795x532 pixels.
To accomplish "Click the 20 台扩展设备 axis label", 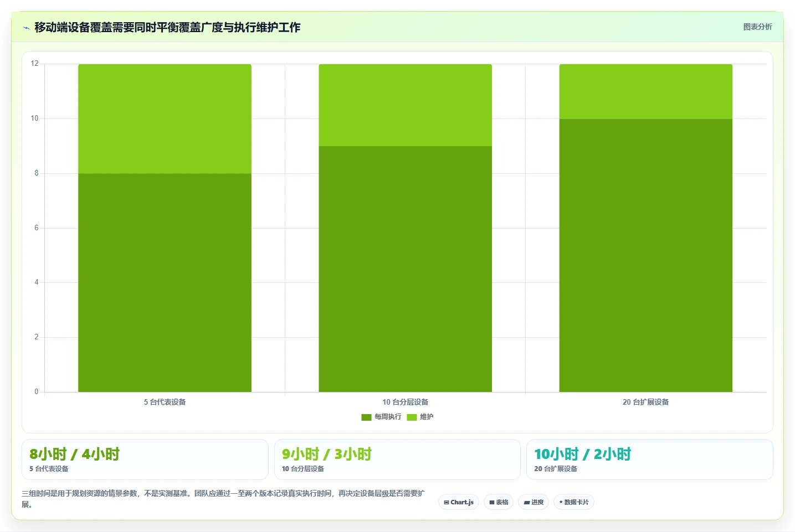I will pos(646,402).
